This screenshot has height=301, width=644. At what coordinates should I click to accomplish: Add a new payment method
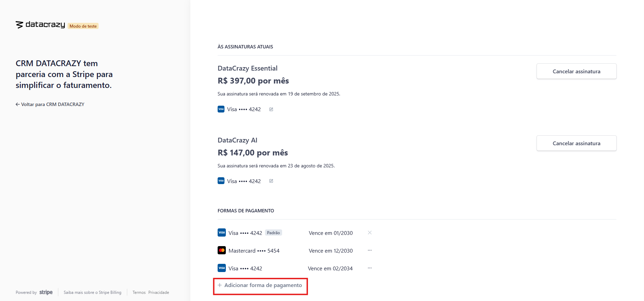click(260, 285)
